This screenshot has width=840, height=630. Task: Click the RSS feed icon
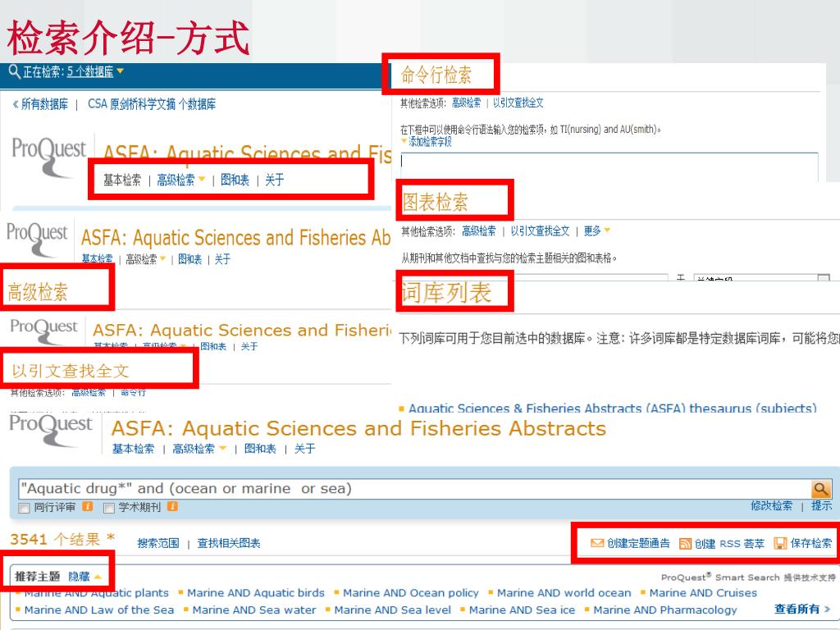tap(685, 544)
